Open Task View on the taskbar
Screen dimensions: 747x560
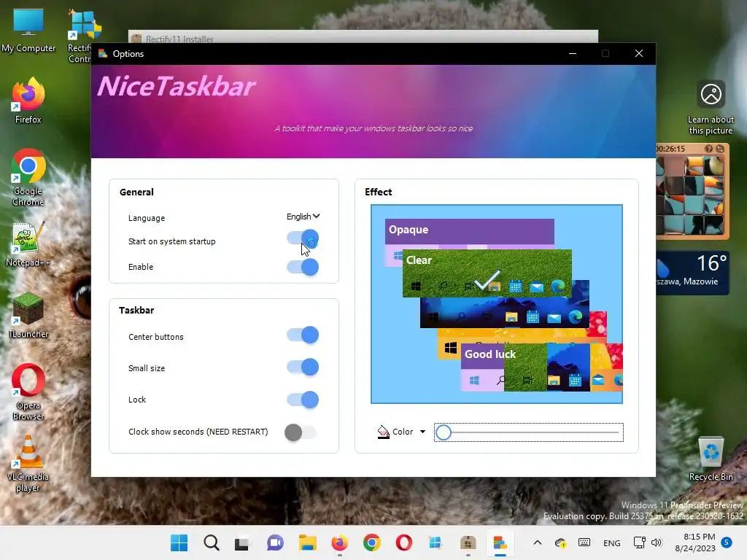242,542
